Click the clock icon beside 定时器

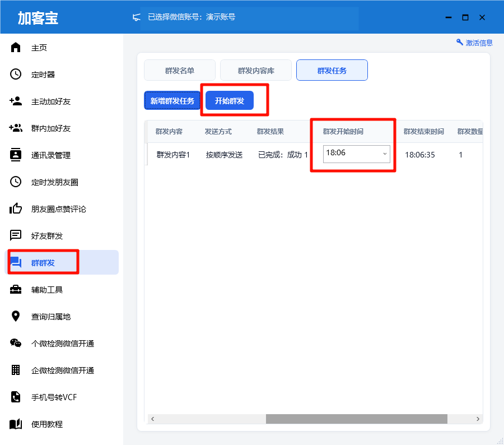(x=16, y=75)
